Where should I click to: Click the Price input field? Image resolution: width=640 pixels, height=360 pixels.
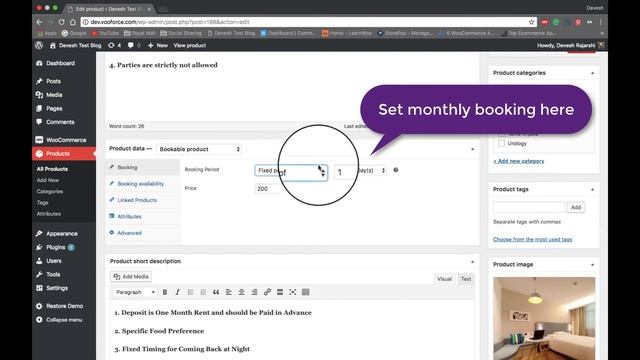pyautogui.click(x=269, y=189)
